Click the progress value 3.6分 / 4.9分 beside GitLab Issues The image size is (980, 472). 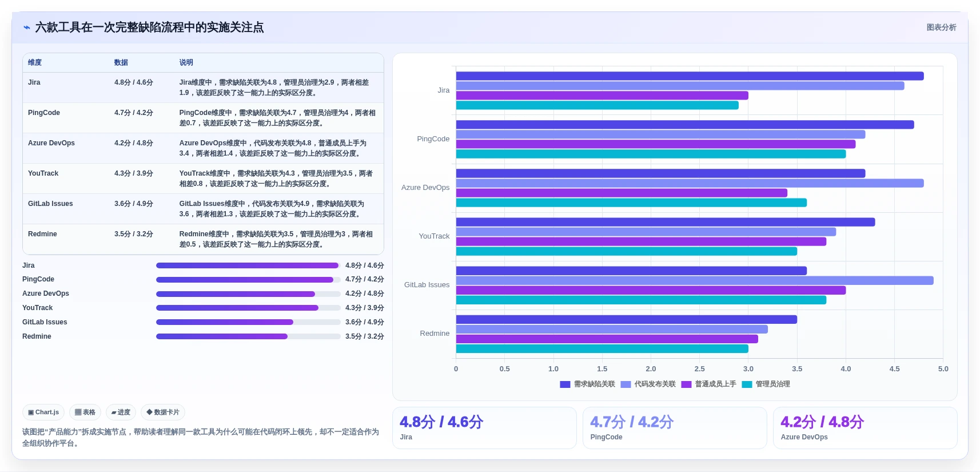[x=365, y=322]
